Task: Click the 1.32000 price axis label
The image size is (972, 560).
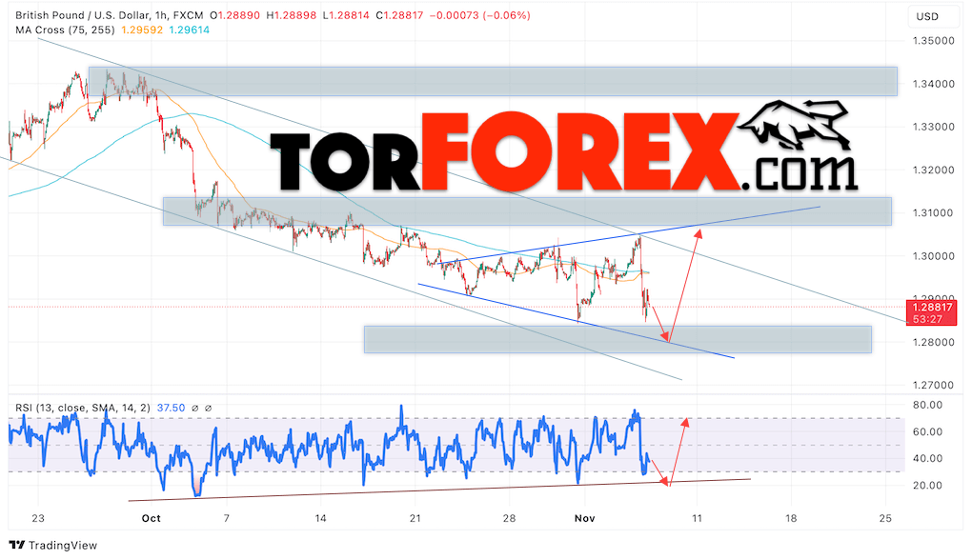Action: coord(933,170)
